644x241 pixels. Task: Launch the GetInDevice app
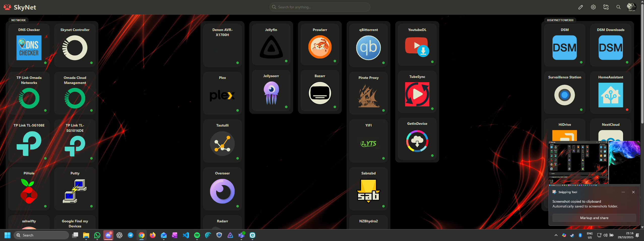tap(417, 139)
